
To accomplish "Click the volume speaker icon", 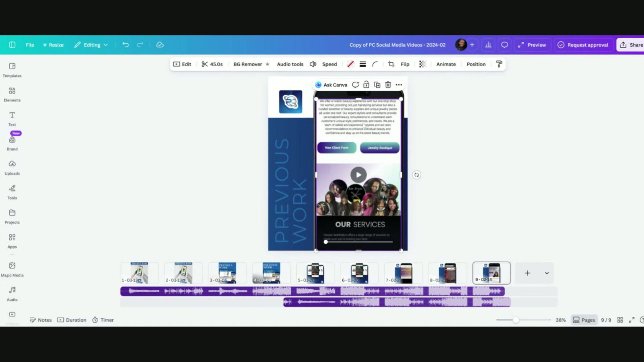I will pos(313,64).
